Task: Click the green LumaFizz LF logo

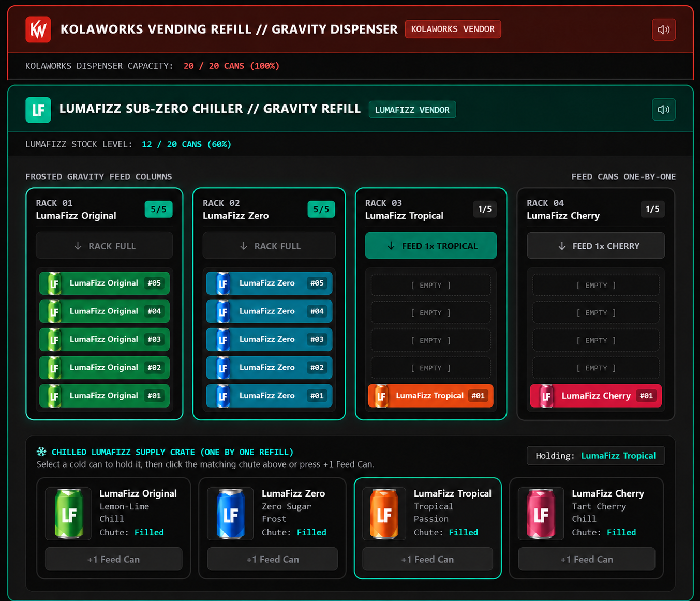Action: [x=38, y=110]
